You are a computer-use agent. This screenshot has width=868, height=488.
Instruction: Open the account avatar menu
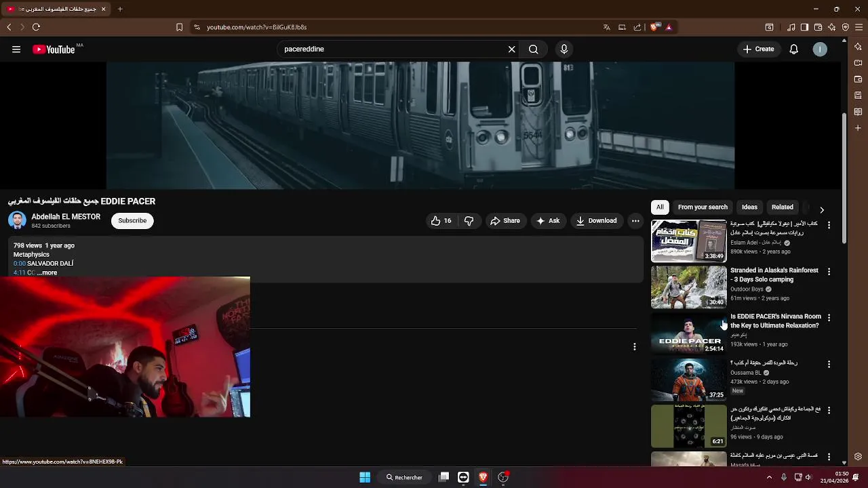pos(820,49)
